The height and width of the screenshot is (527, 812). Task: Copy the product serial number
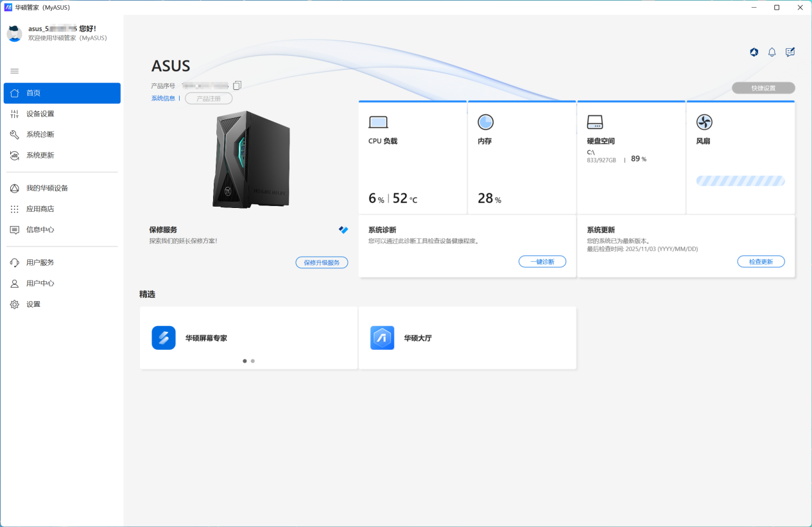pyautogui.click(x=237, y=85)
